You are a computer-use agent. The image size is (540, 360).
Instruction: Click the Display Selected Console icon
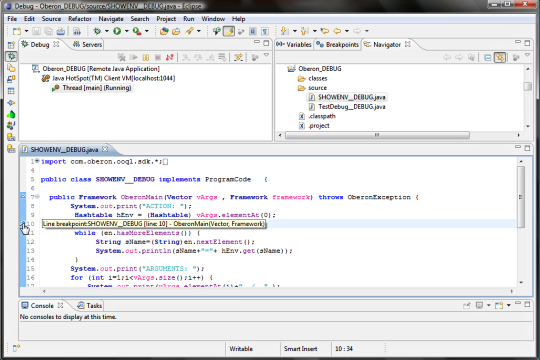tap(479, 305)
